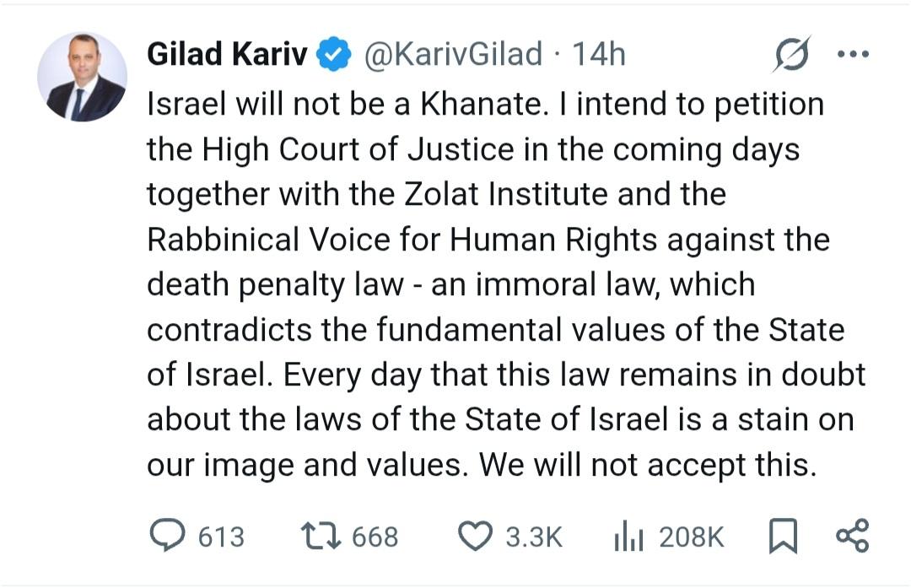911x588 pixels.
Task: Click the blue verified badge
Action: [x=334, y=55]
